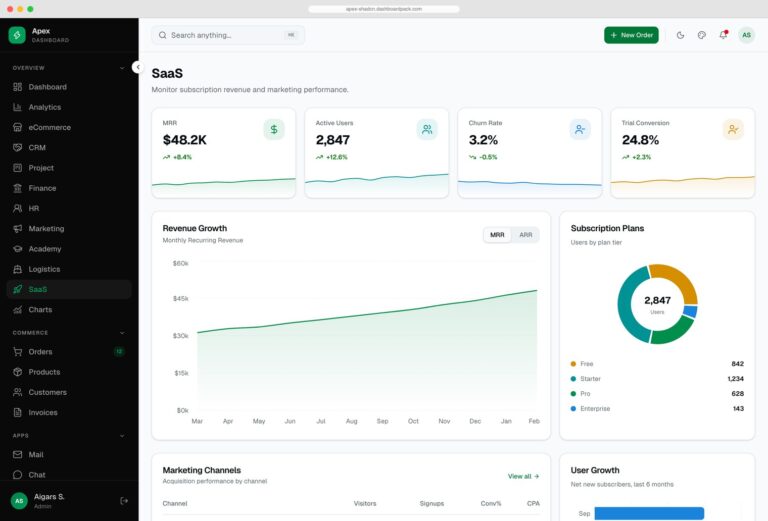
Task: Select the SaaS sidebar item
Action: [x=69, y=289]
